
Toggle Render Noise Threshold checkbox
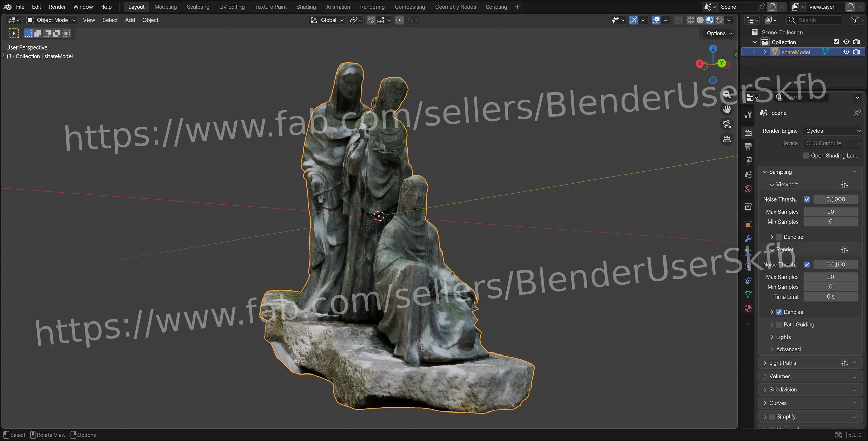coord(807,265)
